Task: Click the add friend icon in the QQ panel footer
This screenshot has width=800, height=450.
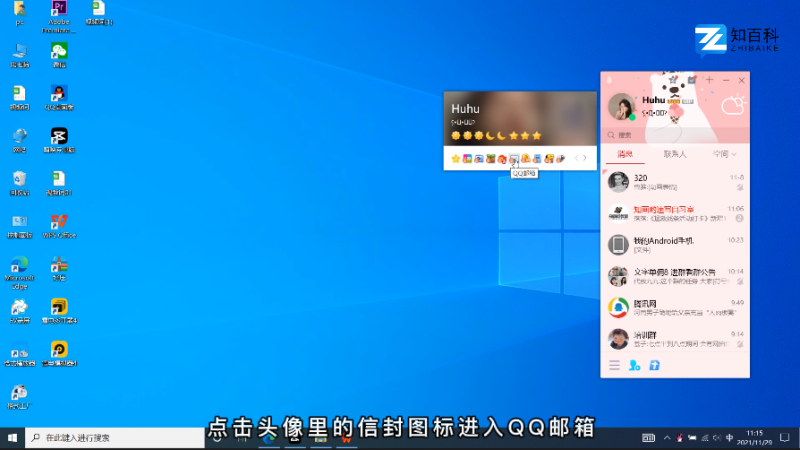Action: (x=635, y=365)
